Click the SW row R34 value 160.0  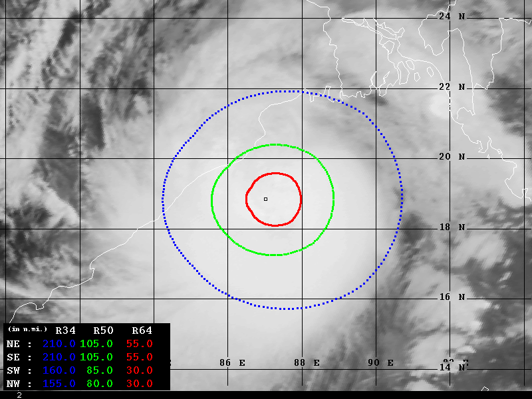[x=59, y=370]
